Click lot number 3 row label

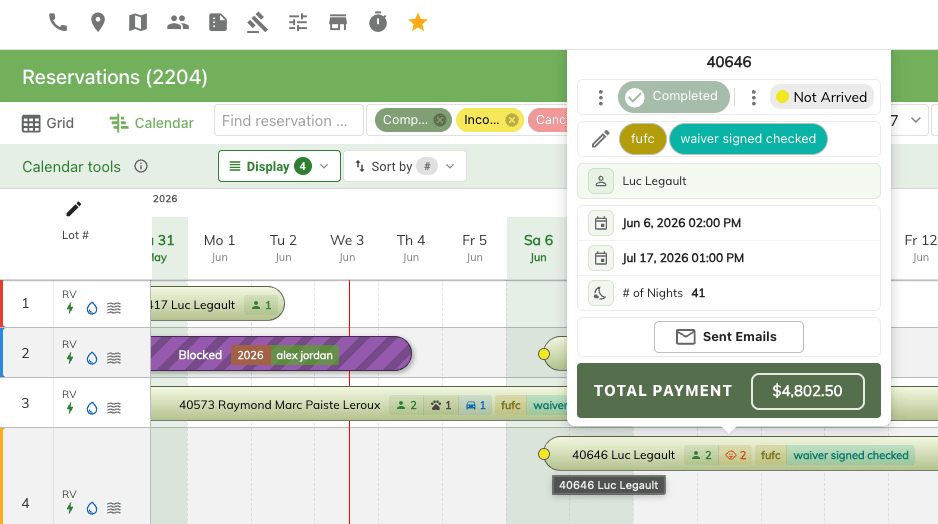pyautogui.click(x=25, y=403)
